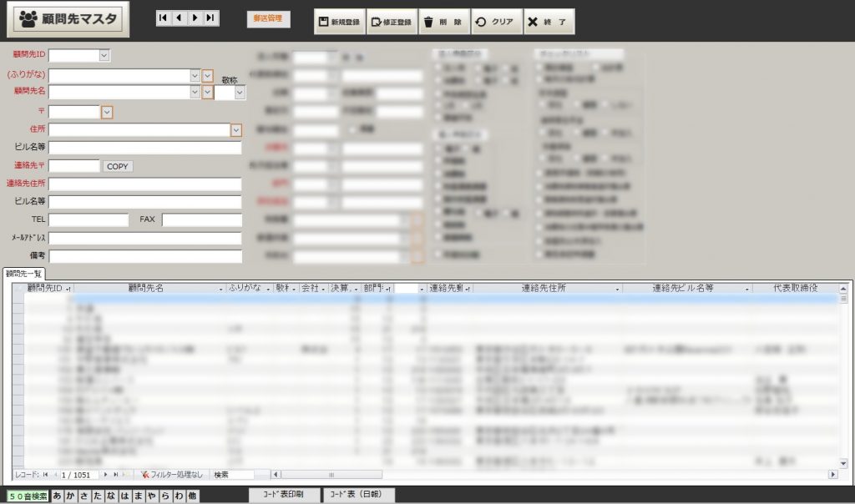Click the 終了 exit button

pyautogui.click(x=549, y=23)
